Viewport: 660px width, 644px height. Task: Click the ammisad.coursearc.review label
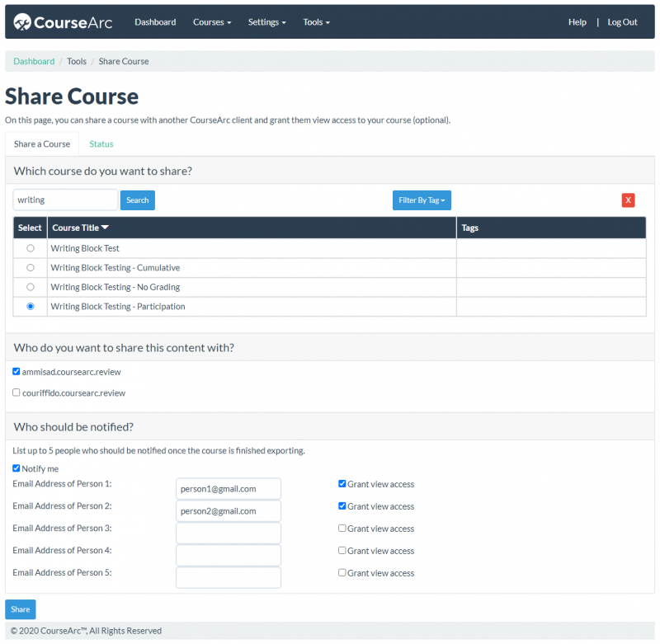tap(72, 372)
